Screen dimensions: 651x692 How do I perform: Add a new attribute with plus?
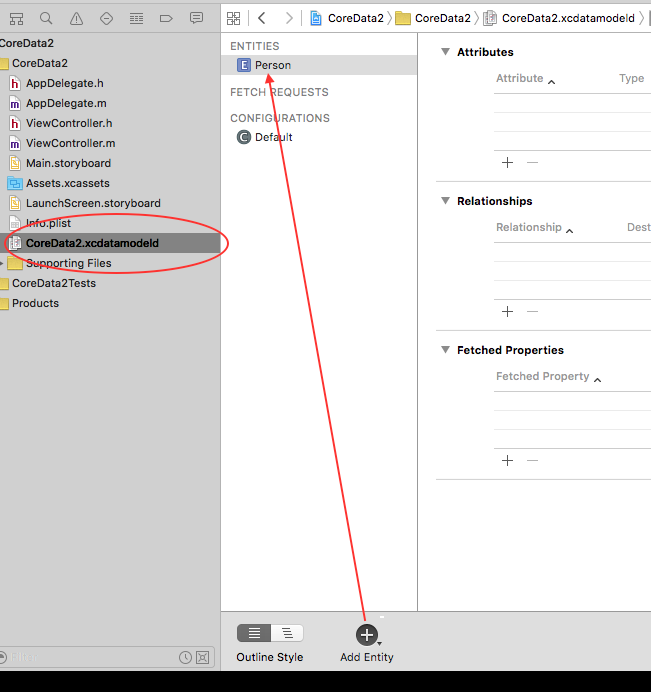(x=508, y=162)
